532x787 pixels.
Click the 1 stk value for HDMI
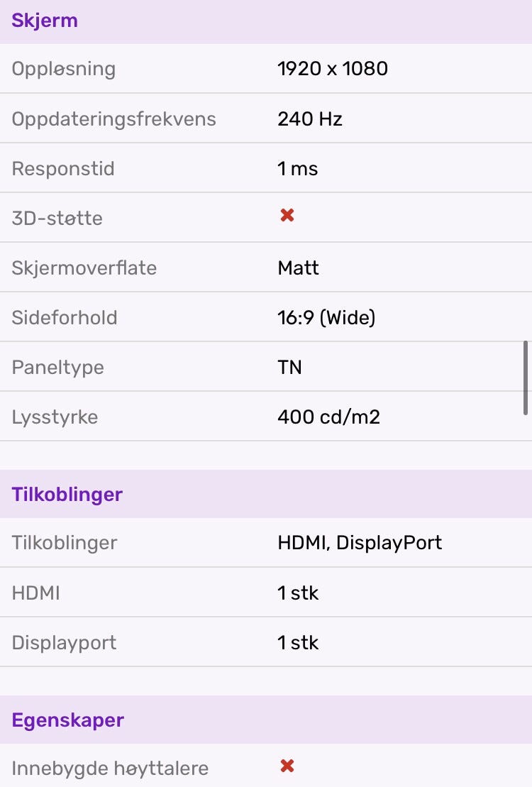[x=299, y=593]
